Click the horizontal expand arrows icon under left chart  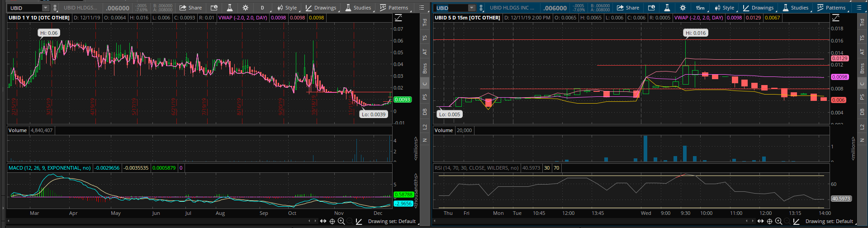[323, 221]
